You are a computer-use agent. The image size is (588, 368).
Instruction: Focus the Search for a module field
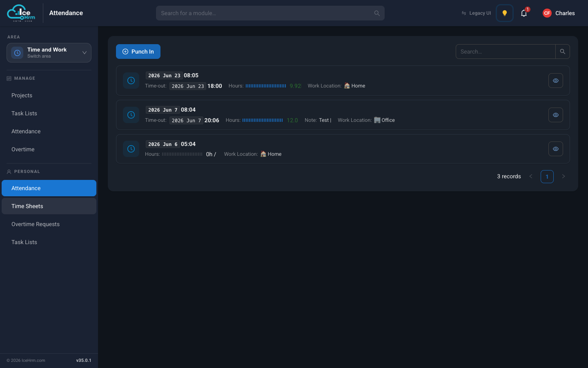click(270, 13)
